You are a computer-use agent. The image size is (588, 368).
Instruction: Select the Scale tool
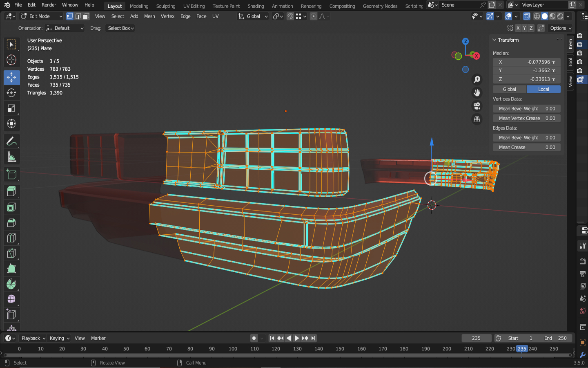[11, 108]
